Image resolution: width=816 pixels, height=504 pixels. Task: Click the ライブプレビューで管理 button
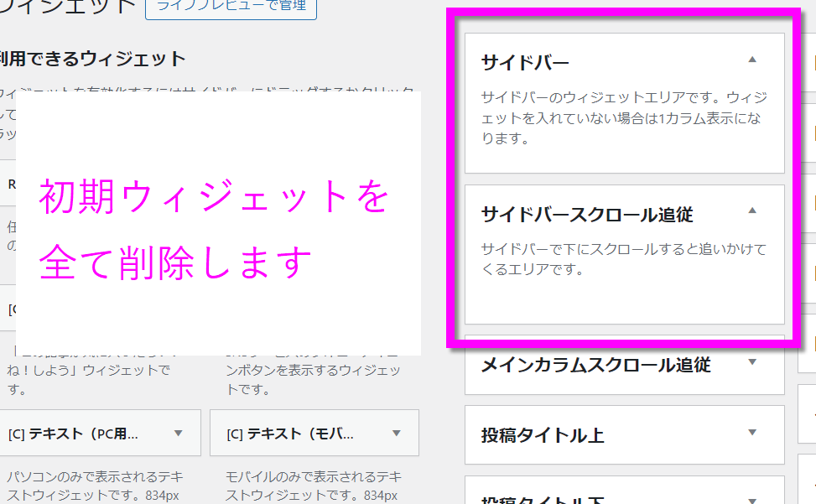(231, 8)
